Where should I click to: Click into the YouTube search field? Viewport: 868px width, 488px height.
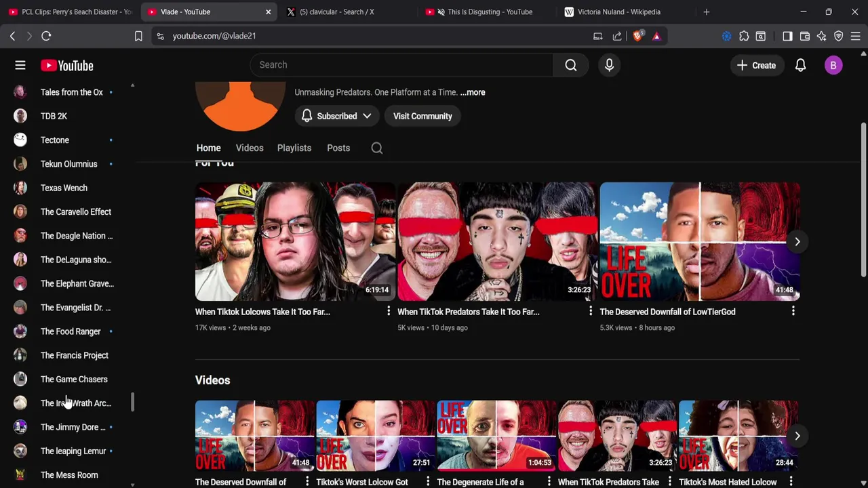click(x=401, y=65)
